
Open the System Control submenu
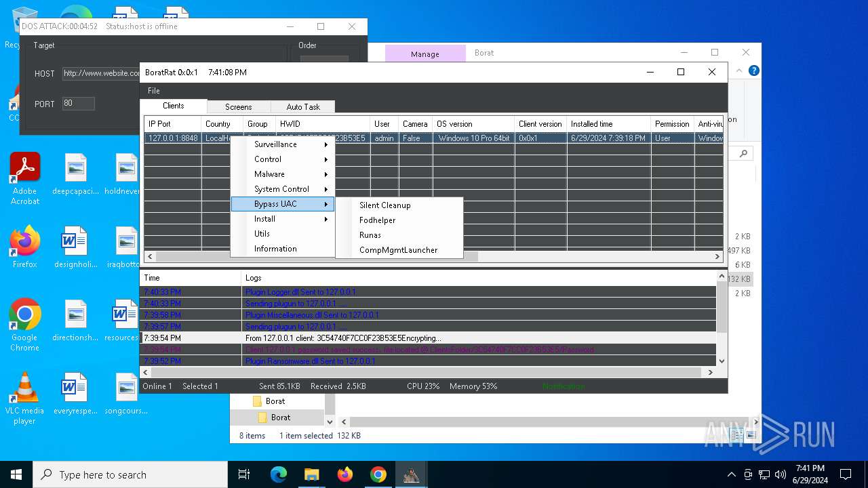[283, 189]
